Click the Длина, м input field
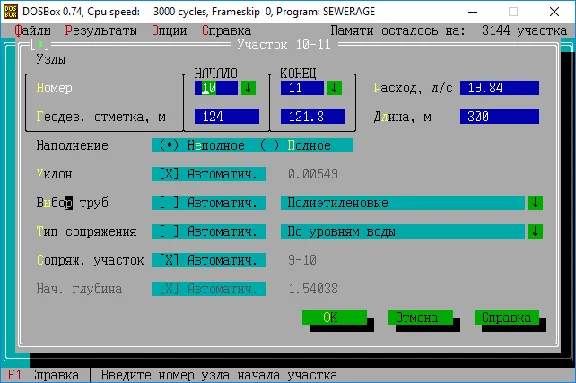Screen dimensions: 576x383 pyautogui.click(x=499, y=117)
